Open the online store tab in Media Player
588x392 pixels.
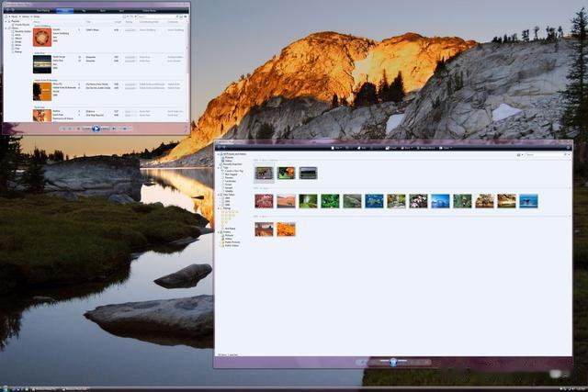pos(149,11)
